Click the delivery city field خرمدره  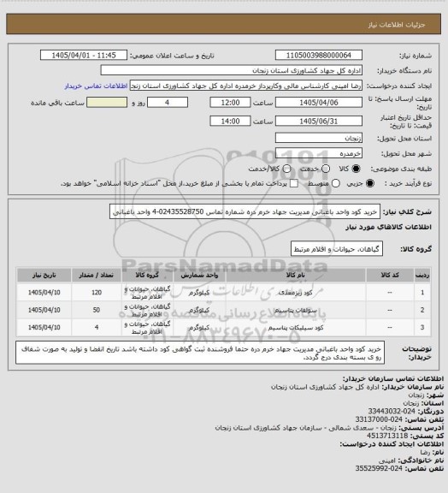319,153
